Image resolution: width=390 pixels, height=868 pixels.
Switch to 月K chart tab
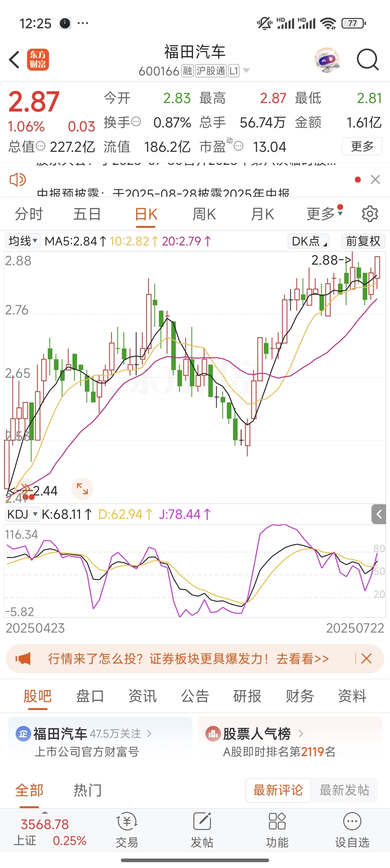pyautogui.click(x=262, y=214)
